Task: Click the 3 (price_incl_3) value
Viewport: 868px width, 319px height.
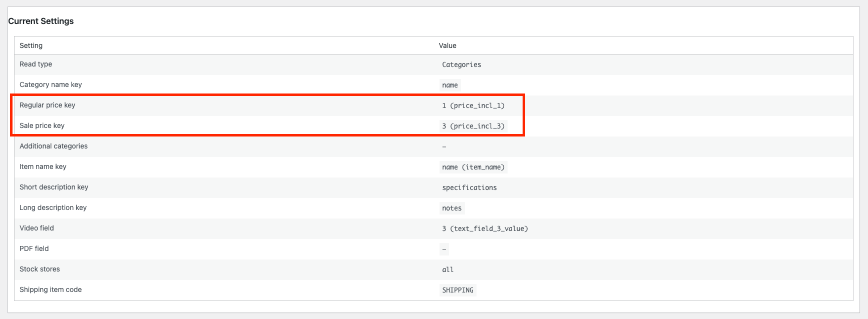Action: 473,126
